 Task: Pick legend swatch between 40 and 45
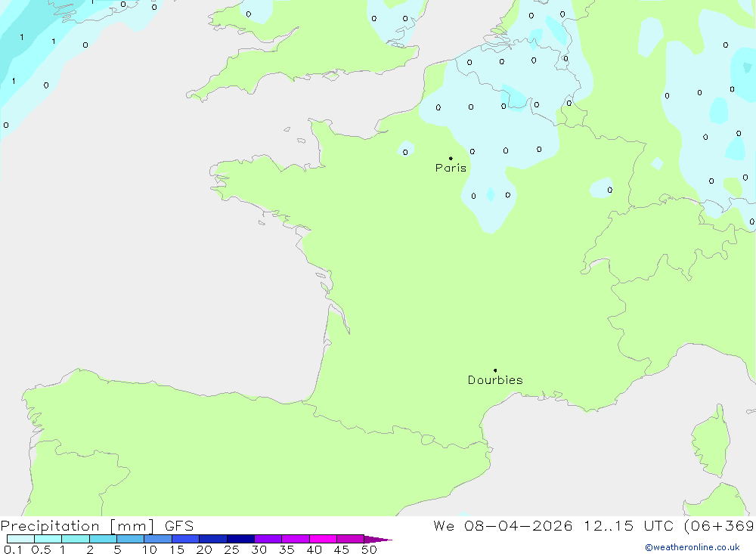323,539
